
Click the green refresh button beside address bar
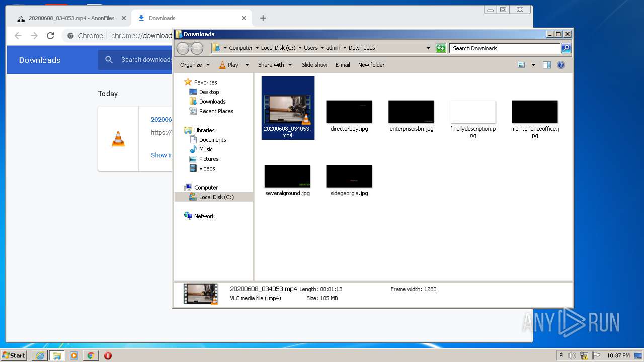tap(441, 48)
